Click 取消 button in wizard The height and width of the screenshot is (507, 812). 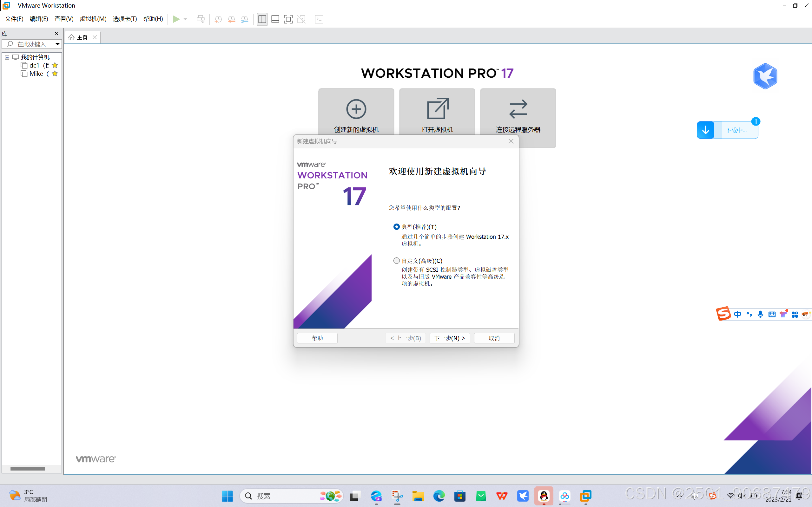(x=494, y=338)
